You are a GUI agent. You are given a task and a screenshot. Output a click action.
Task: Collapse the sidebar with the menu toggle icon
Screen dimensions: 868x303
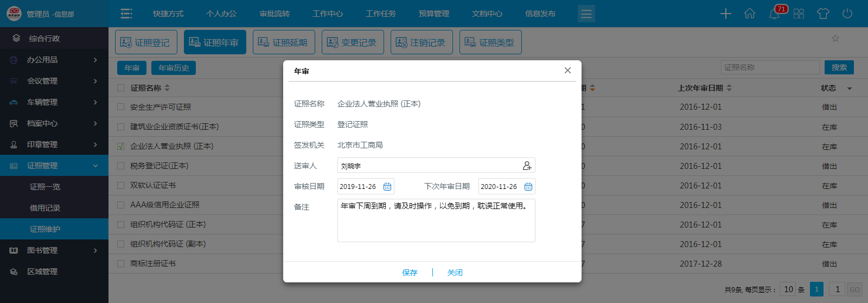click(x=126, y=14)
